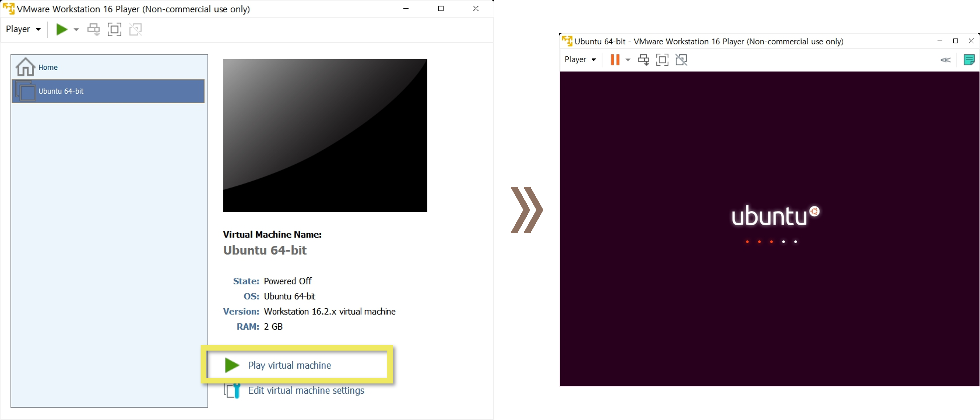Viewport: 980px width, 420px height.
Task: Close the left VMware Player window
Action: (476, 8)
